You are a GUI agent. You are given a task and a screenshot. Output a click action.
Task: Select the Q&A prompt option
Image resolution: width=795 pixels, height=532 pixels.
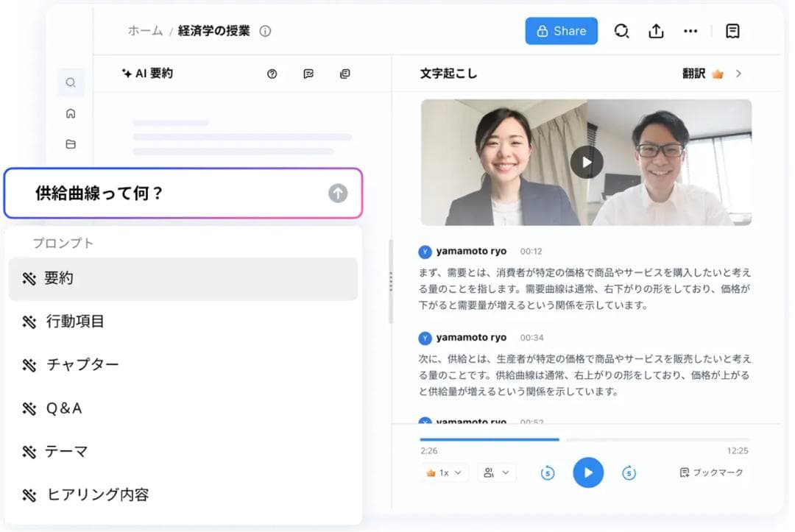[64, 408]
